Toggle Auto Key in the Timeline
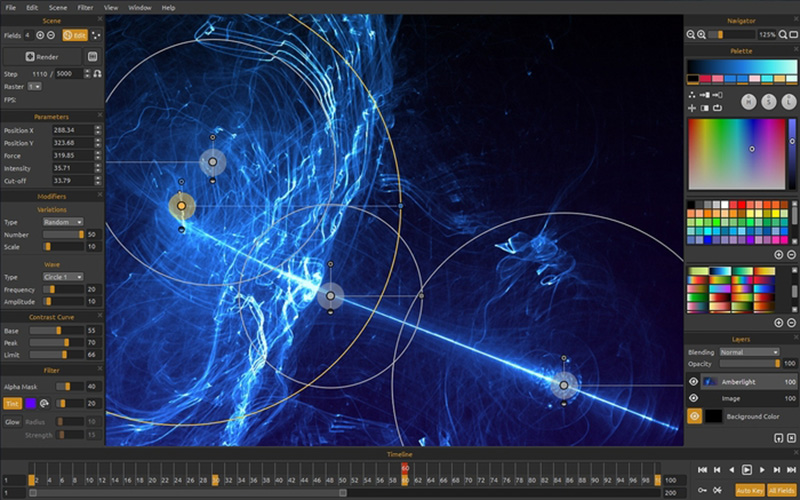The image size is (800, 500). [x=750, y=490]
